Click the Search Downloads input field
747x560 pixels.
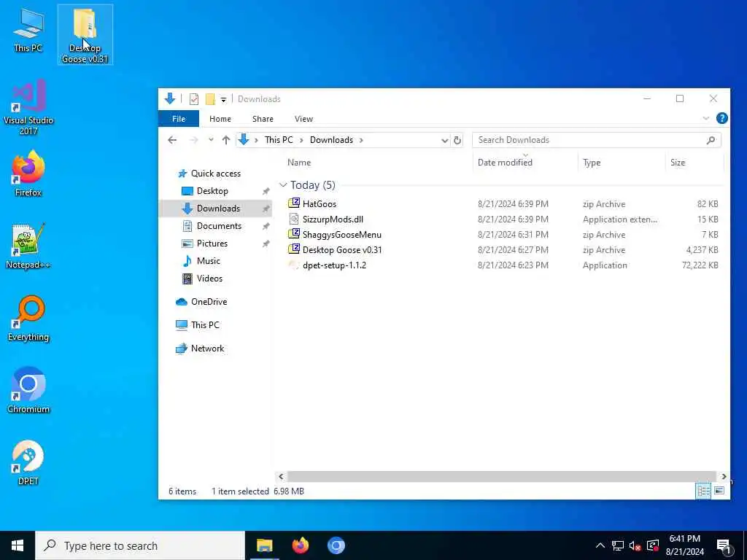589,140
